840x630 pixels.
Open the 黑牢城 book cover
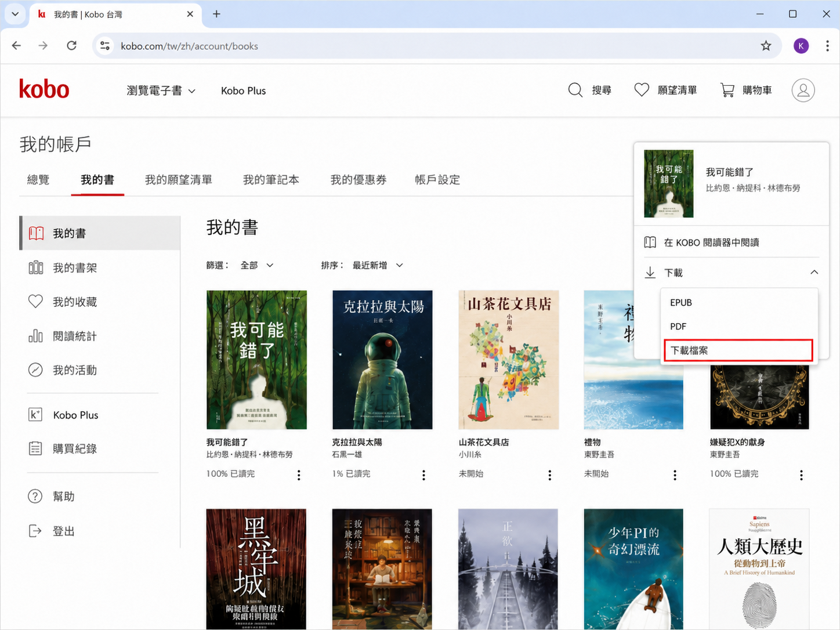pos(256,569)
